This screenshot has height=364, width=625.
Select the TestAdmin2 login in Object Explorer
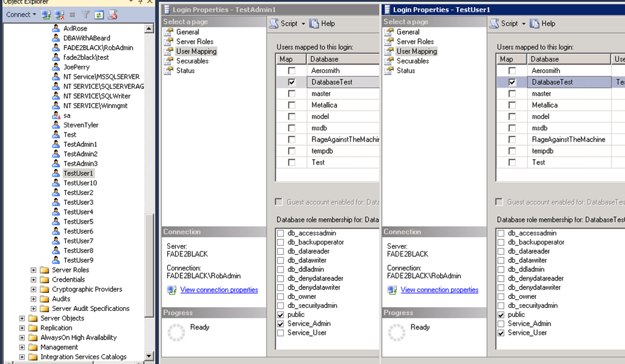[81, 154]
